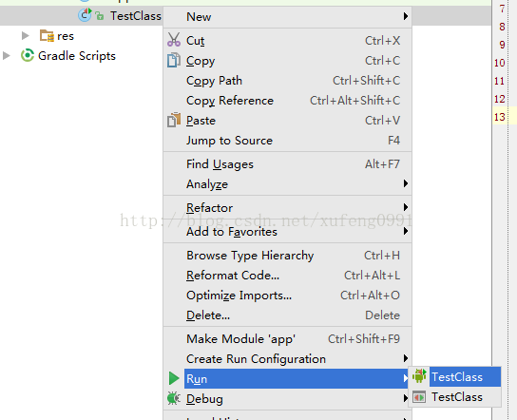
Task: Click the second TestClass application run icon
Action: coord(419,396)
